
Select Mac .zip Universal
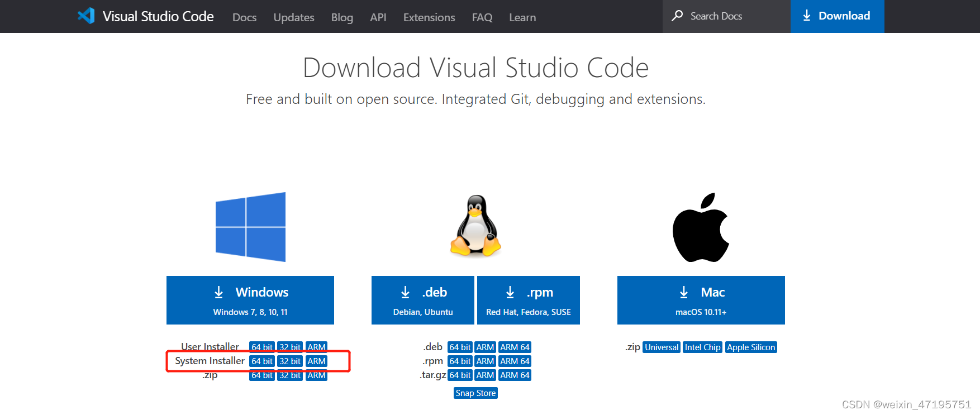(662, 347)
